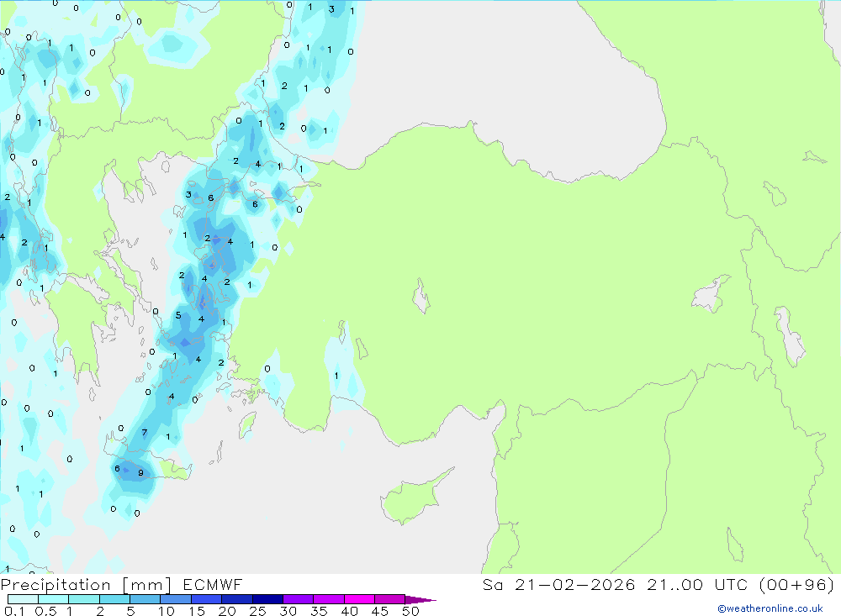Click the "(00+96)" forecast offset text
The image size is (841, 616).
click(797, 584)
